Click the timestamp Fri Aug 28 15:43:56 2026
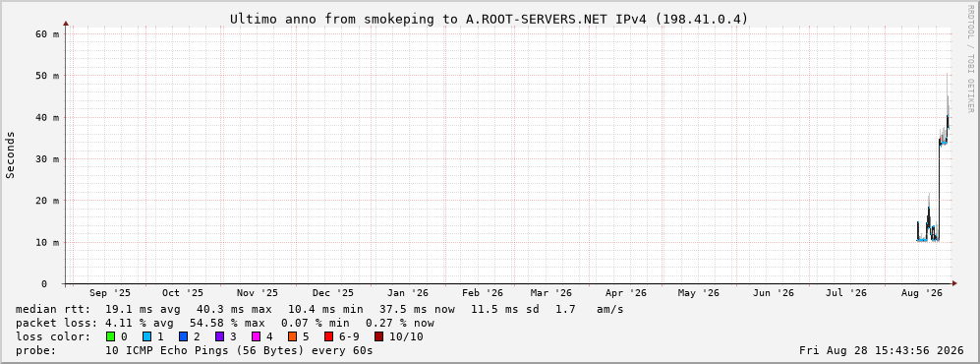The image size is (980, 364). pos(882,350)
